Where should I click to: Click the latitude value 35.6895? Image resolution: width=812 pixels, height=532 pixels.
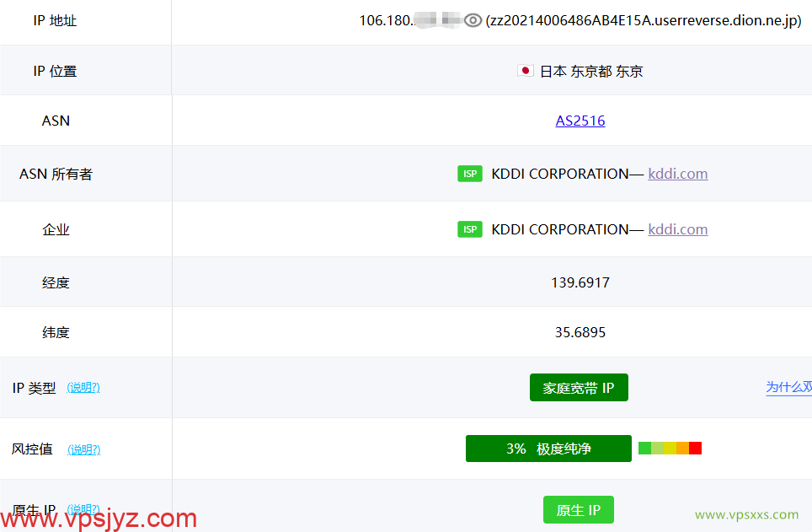[580, 331]
